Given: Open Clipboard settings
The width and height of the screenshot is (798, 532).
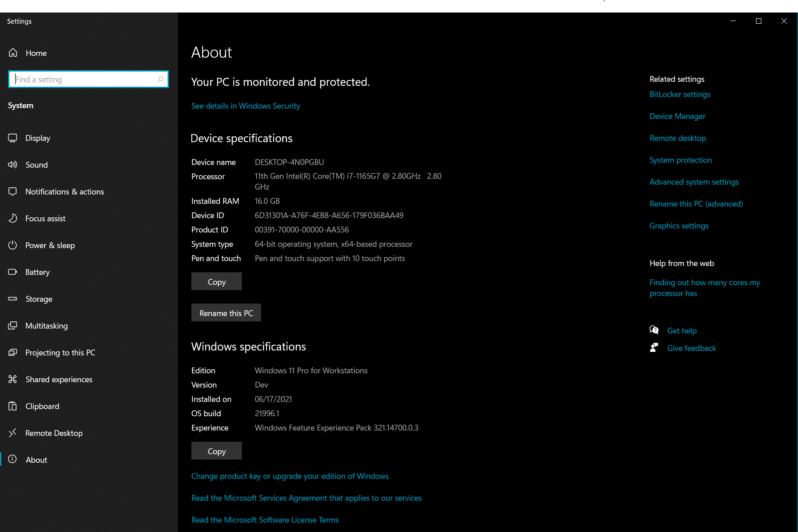Looking at the screenshot, I should 89,406.
